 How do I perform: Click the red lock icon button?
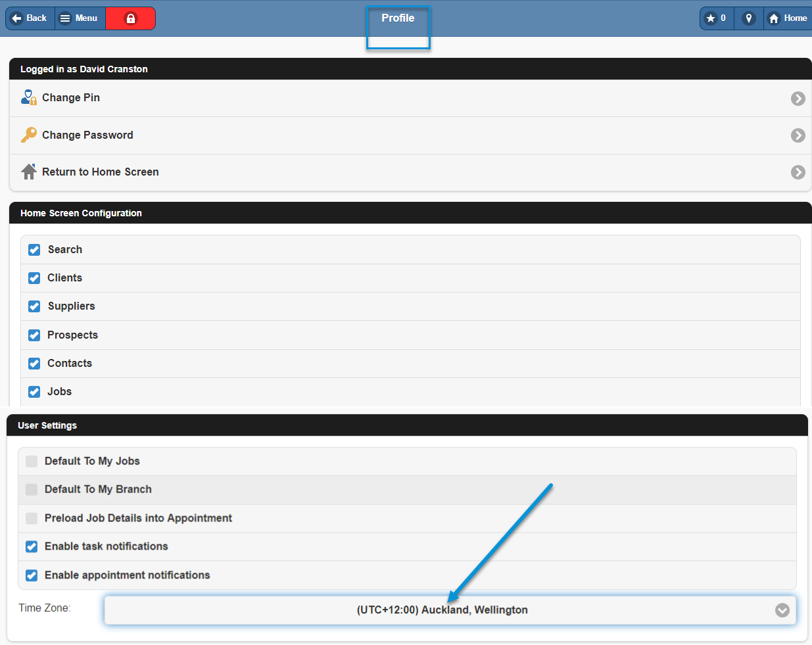point(130,18)
